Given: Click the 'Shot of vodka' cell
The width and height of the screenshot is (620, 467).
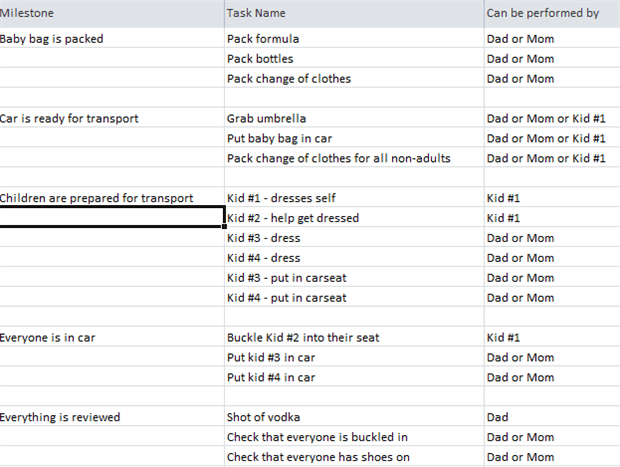Looking at the screenshot, I should [352, 417].
